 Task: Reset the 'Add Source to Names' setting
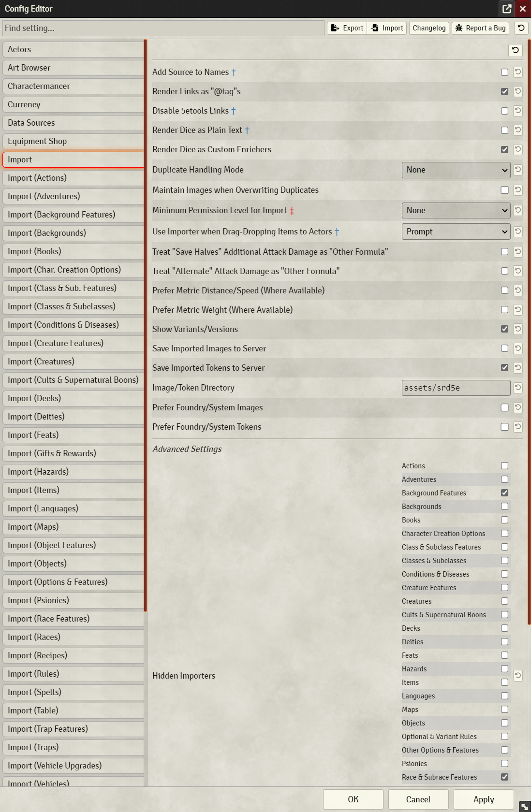click(x=517, y=72)
